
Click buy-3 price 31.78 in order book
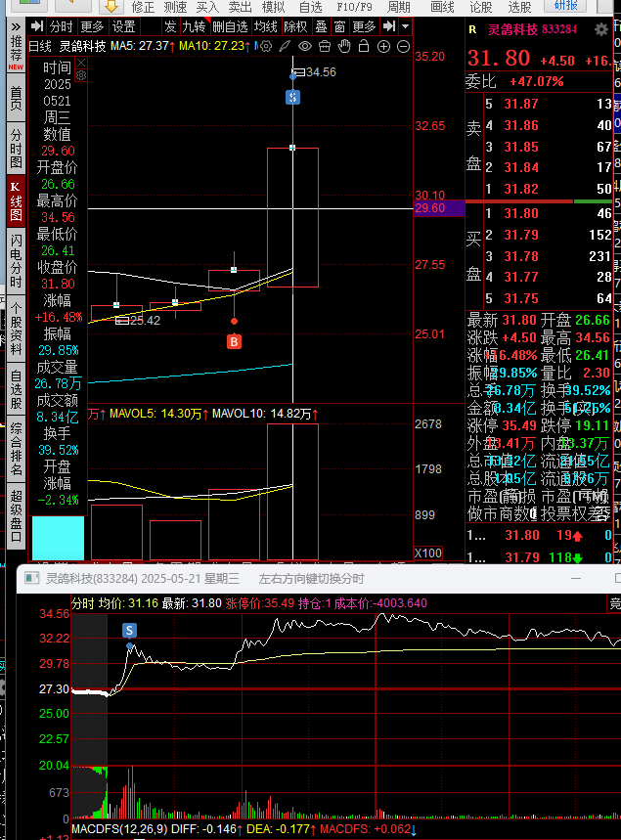[521, 256]
